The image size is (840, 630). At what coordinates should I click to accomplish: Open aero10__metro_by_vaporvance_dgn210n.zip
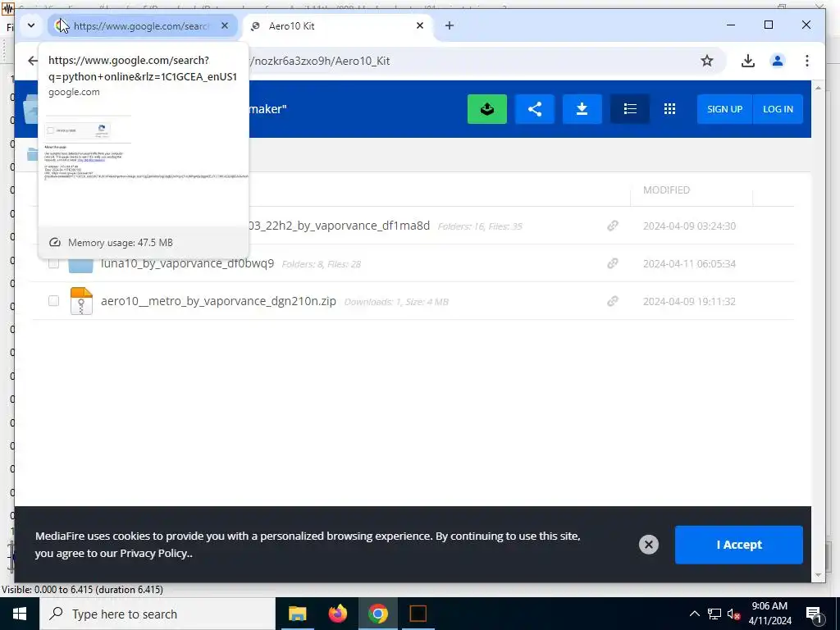(x=218, y=301)
